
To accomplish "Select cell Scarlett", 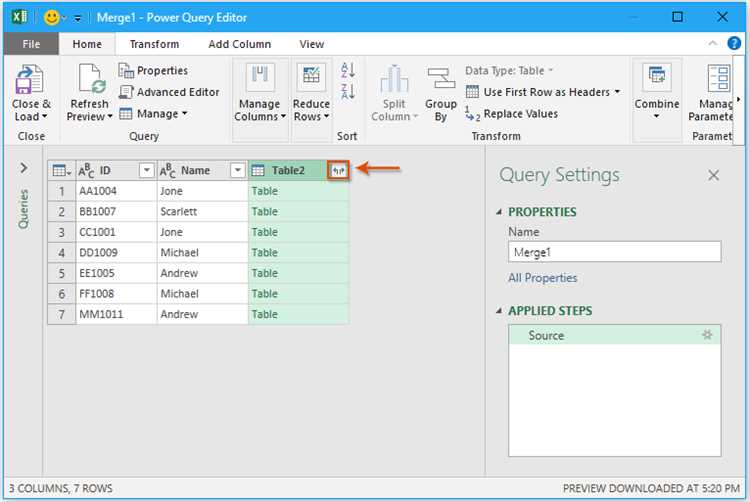I will pos(202,211).
